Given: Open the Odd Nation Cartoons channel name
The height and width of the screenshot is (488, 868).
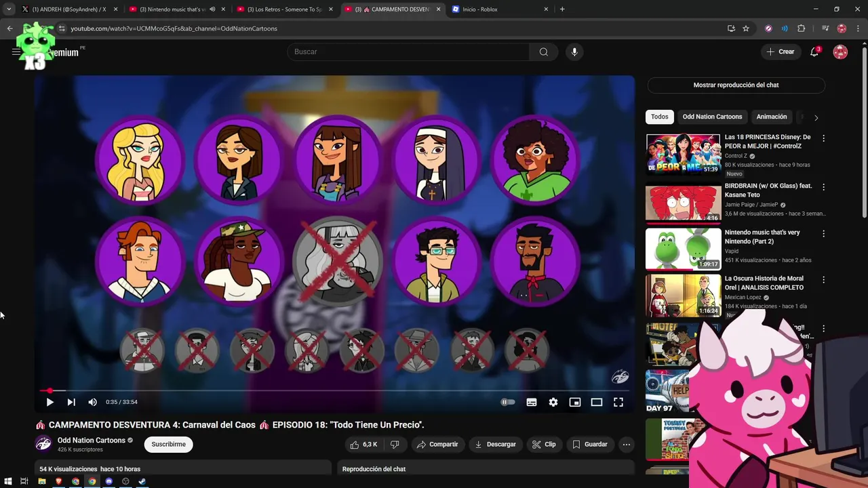Looking at the screenshot, I should pos(92,441).
